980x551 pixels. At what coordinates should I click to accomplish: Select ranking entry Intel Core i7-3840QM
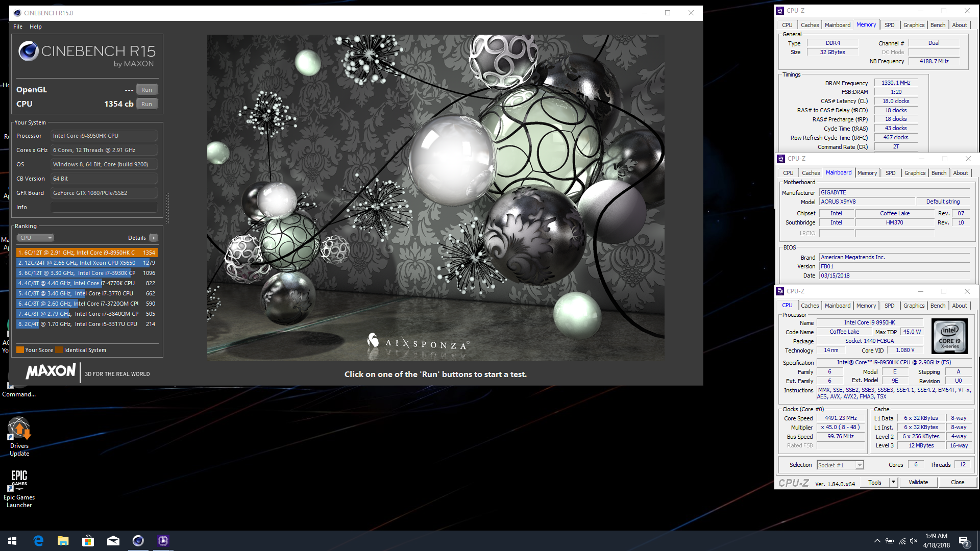pyautogui.click(x=87, y=314)
